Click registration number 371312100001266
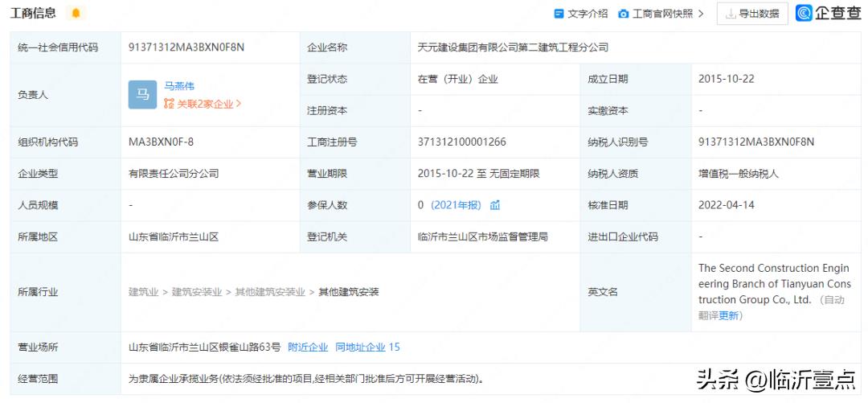The height and width of the screenshot is (403, 868). click(x=461, y=142)
